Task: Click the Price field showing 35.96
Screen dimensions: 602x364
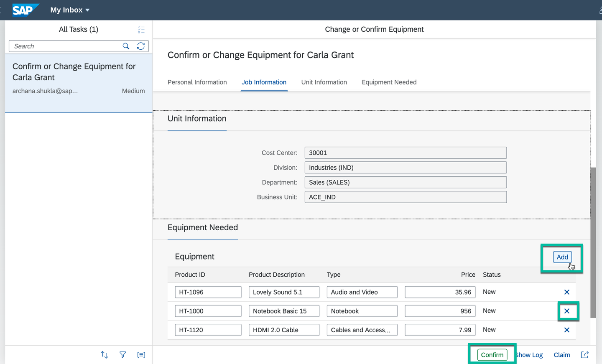Action: (440, 292)
